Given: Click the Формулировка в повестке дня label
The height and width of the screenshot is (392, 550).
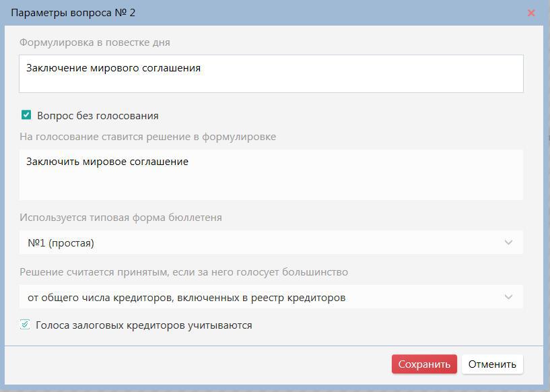Looking at the screenshot, I should coord(95,42).
